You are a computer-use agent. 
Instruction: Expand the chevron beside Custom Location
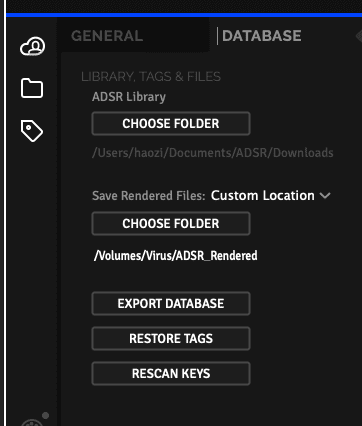tap(325, 196)
